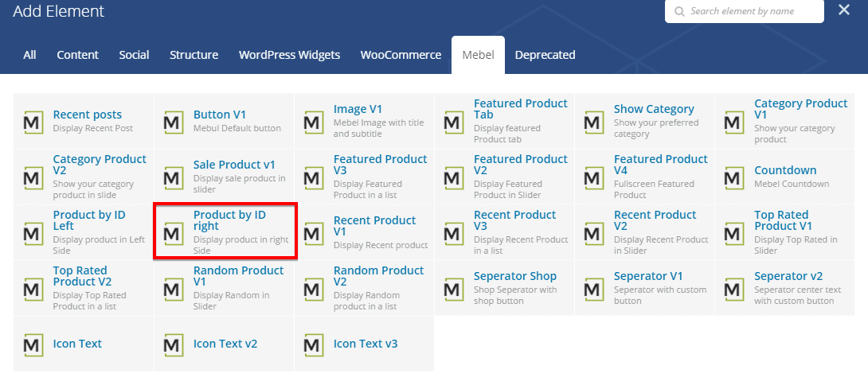Switch to the WooCommerce tab
Image resolution: width=868 pixels, height=385 pixels.
[401, 55]
